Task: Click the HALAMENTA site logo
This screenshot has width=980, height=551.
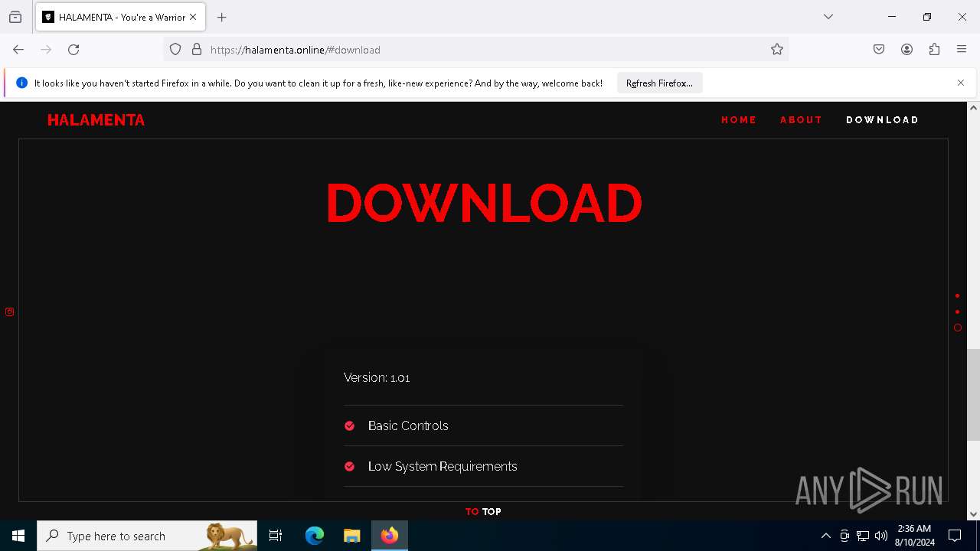Action: (x=96, y=120)
